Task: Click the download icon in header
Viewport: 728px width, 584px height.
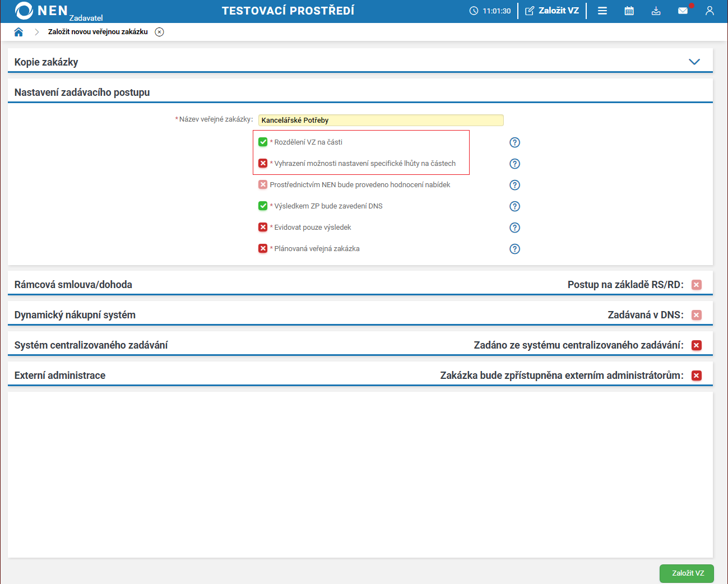Action: (656, 11)
